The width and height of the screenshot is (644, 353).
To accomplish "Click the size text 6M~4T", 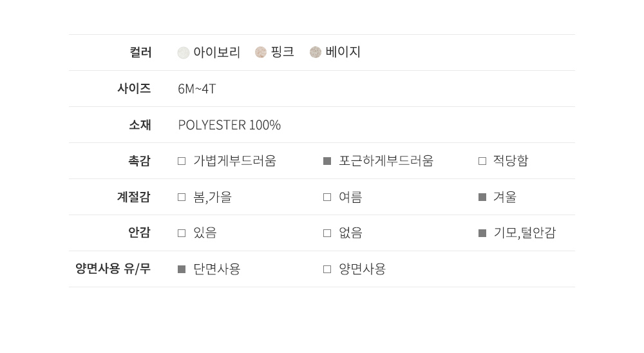I will [197, 89].
